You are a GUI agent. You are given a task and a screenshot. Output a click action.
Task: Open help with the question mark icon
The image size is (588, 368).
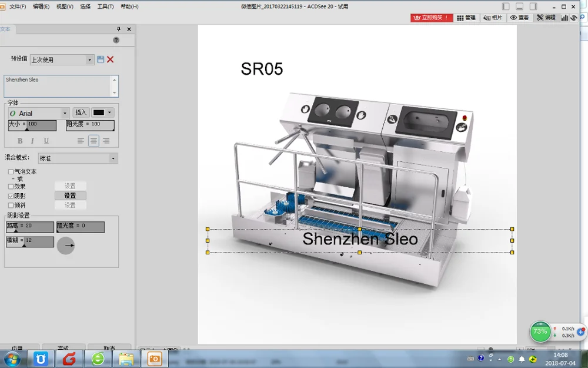click(x=116, y=40)
